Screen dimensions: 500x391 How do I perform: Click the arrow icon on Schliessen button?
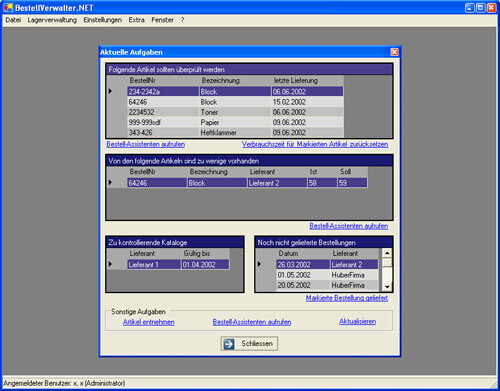point(229,344)
